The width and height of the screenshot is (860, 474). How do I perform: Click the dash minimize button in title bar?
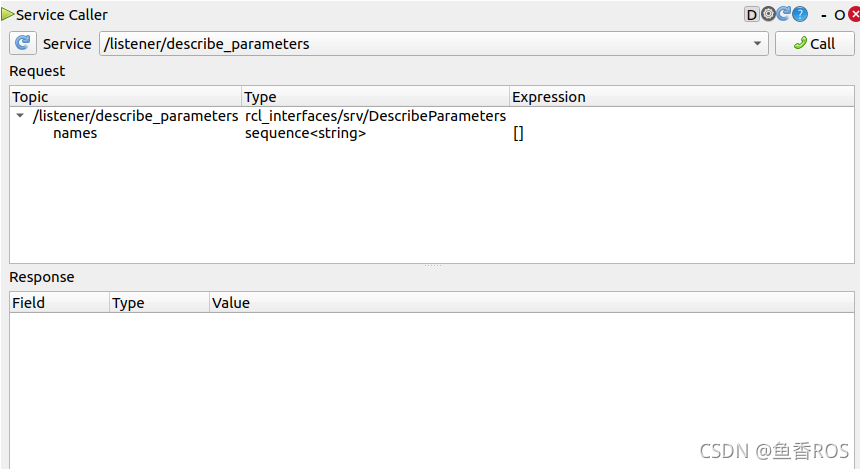(821, 15)
